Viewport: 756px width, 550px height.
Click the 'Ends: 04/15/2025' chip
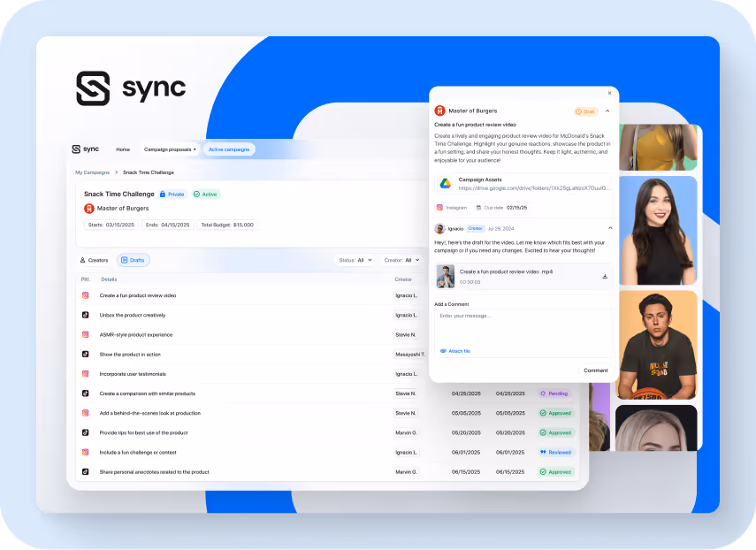point(168,225)
